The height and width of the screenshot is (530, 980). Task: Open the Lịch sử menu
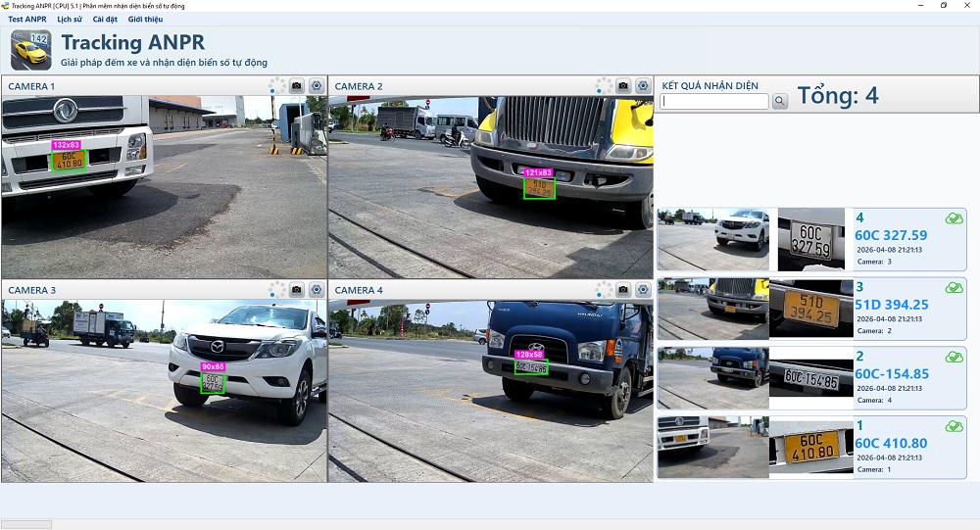click(70, 20)
